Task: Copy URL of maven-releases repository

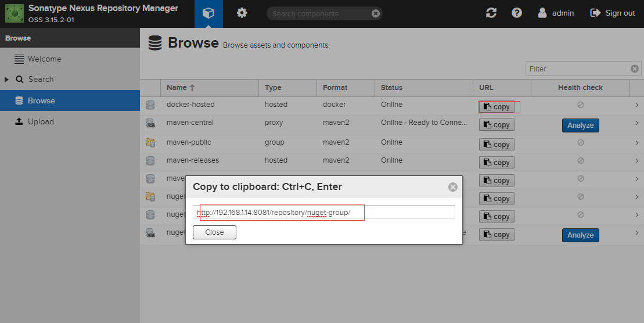Action: point(497,163)
